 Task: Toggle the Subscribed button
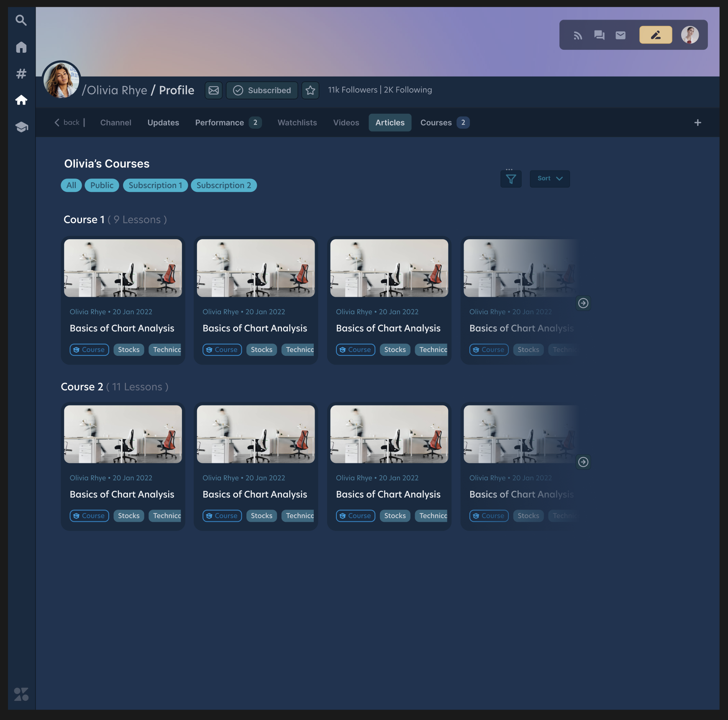tap(262, 90)
